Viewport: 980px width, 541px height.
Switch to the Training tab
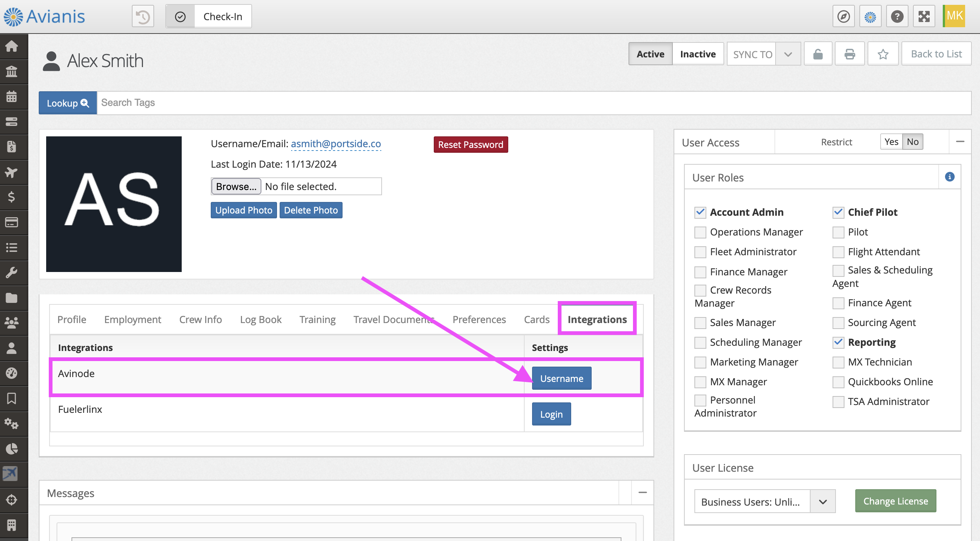[x=317, y=320]
